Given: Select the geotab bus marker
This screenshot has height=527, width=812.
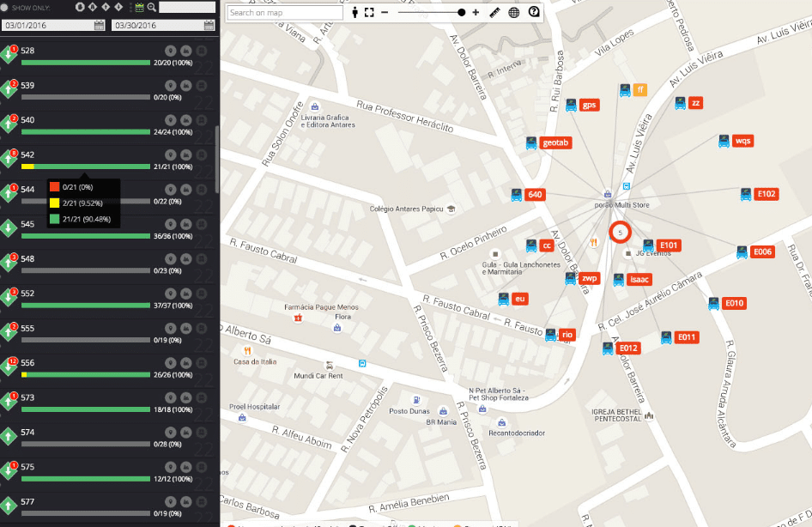Looking at the screenshot, I should pos(549,142).
